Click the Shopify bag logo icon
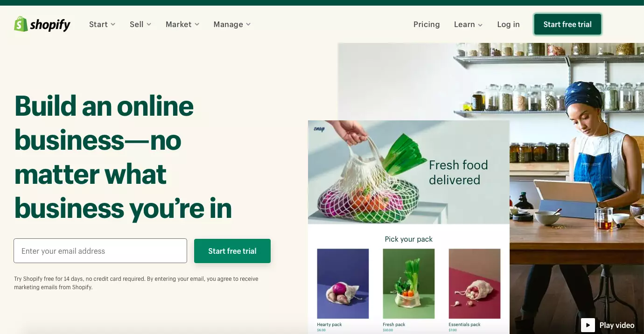This screenshot has height=334, width=644. click(x=21, y=24)
